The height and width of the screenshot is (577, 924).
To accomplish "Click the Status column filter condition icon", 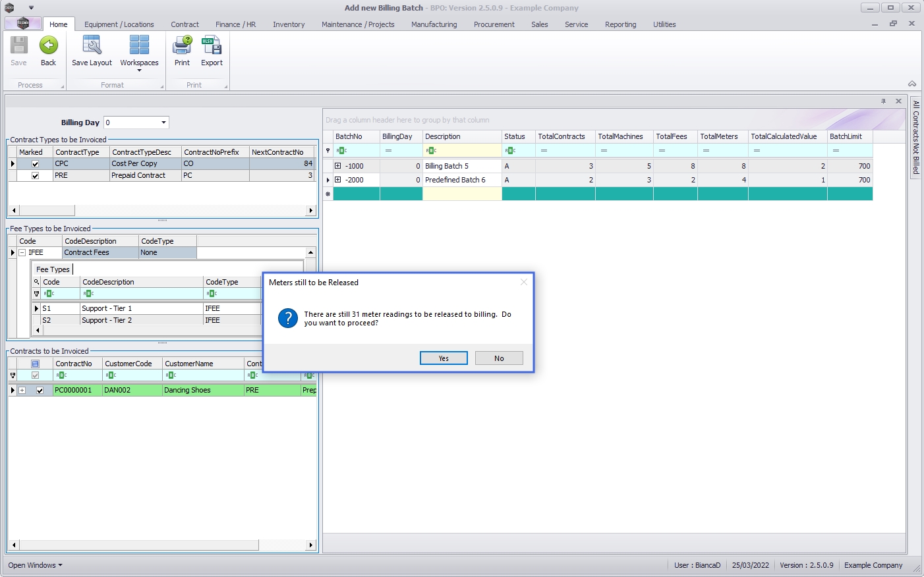I will point(510,151).
